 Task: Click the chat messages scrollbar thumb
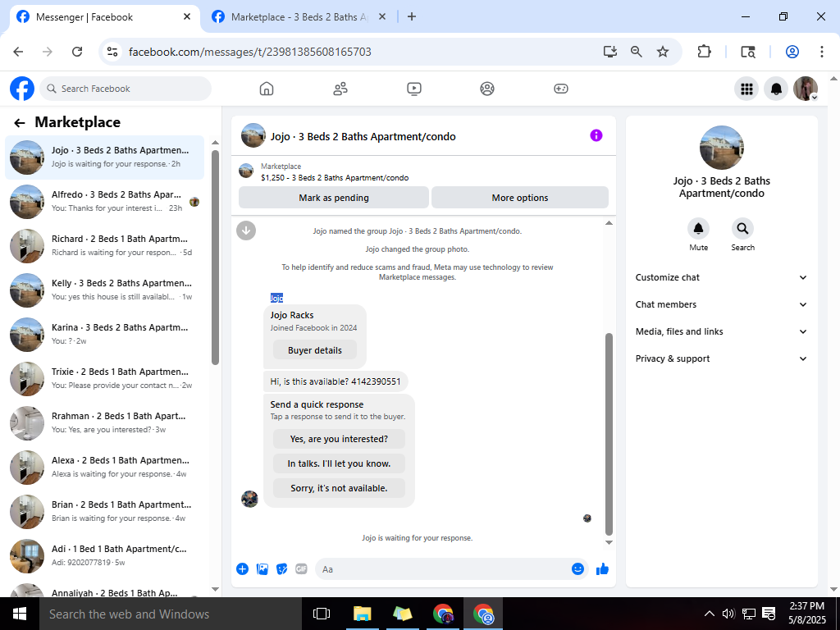pos(609,434)
